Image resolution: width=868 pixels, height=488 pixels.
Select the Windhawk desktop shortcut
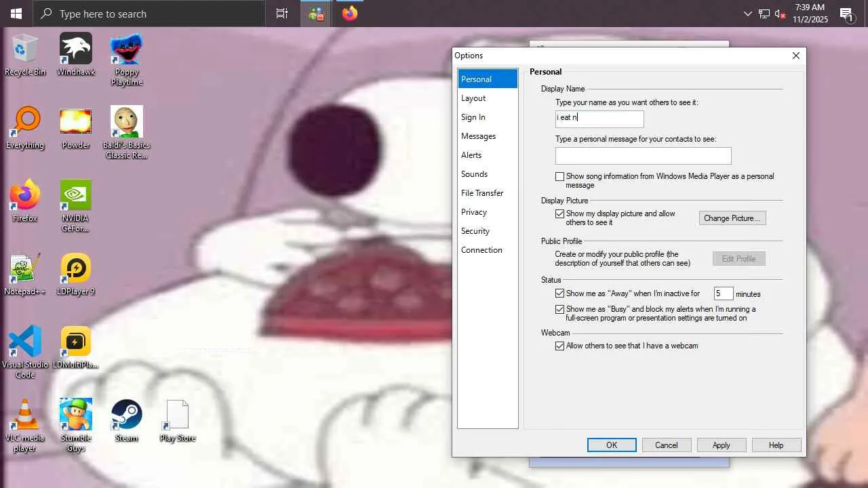tap(76, 54)
